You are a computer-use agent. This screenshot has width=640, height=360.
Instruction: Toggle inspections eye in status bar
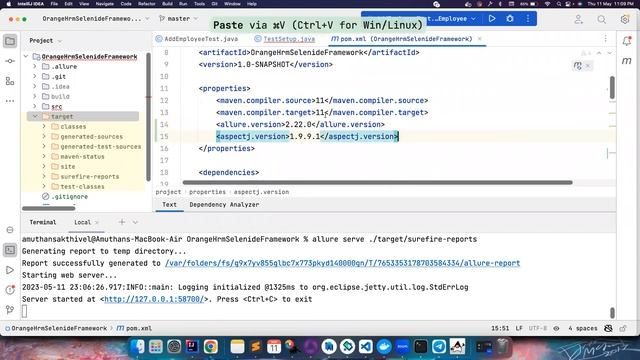coord(556,328)
